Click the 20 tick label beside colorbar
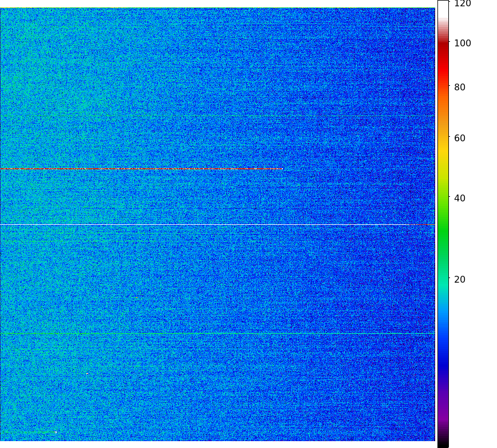Image resolution: width=497 pixels, height=448 pixels. (x=460, y=280)
